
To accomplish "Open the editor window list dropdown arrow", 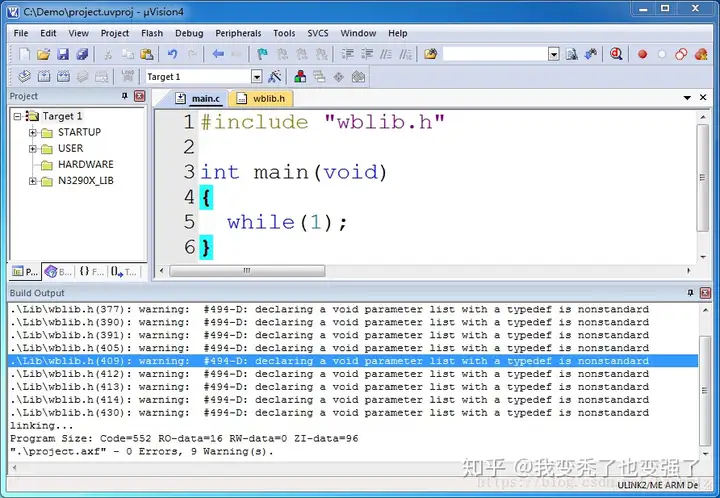I will tap(687, 98).
